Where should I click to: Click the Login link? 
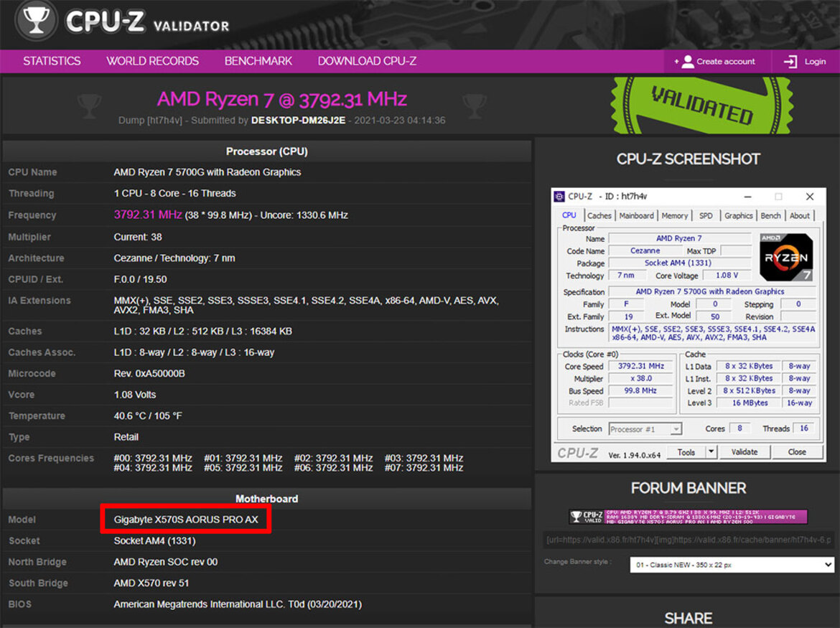tap(815, 62)
